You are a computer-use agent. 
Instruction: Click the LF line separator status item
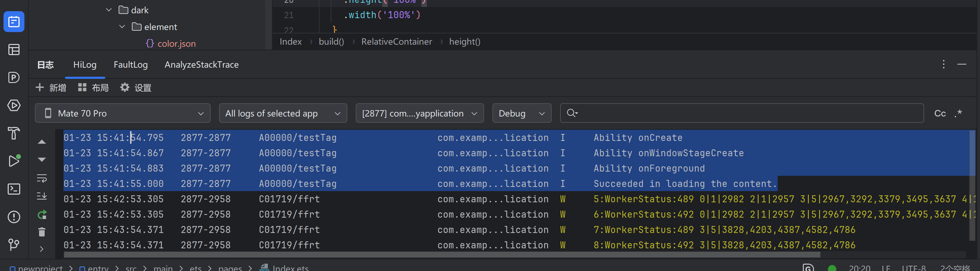886,268
